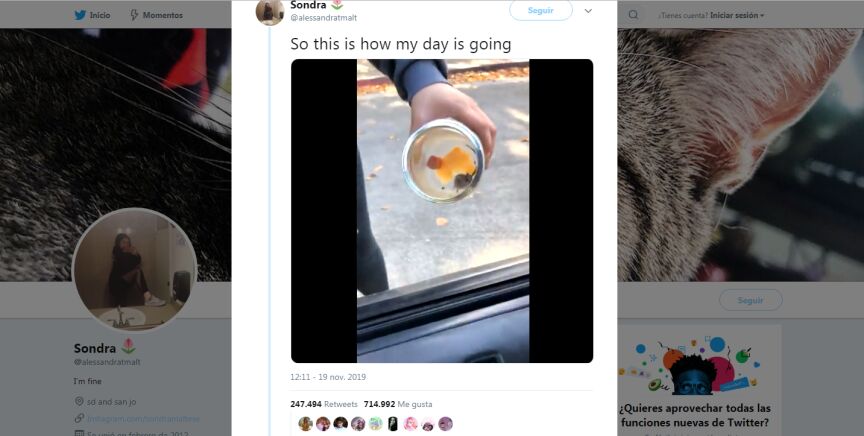Click Sondra's small avatar in the tweet header
This screenshot has height=436, width=864.
pos(270,11)
